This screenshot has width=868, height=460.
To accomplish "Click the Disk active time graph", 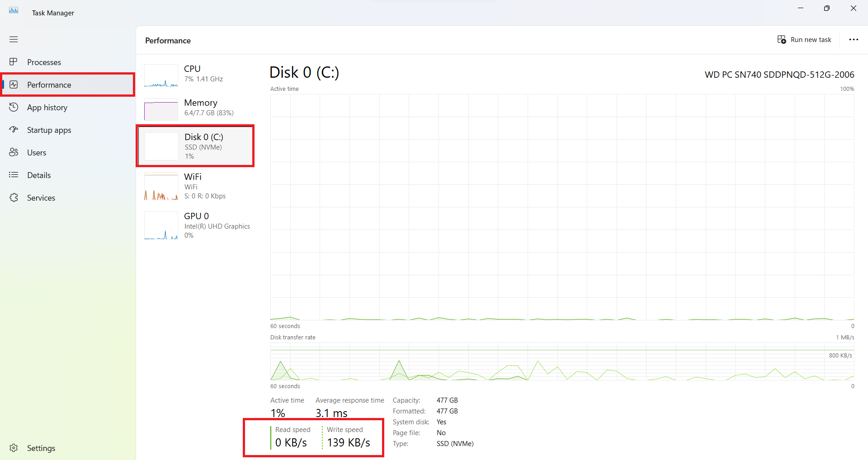I will pyautogui.click(x=562, y=207).
